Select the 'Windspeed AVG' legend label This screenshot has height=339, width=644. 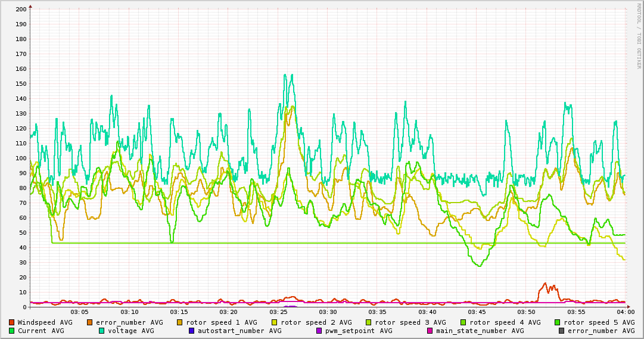point(45,322)
